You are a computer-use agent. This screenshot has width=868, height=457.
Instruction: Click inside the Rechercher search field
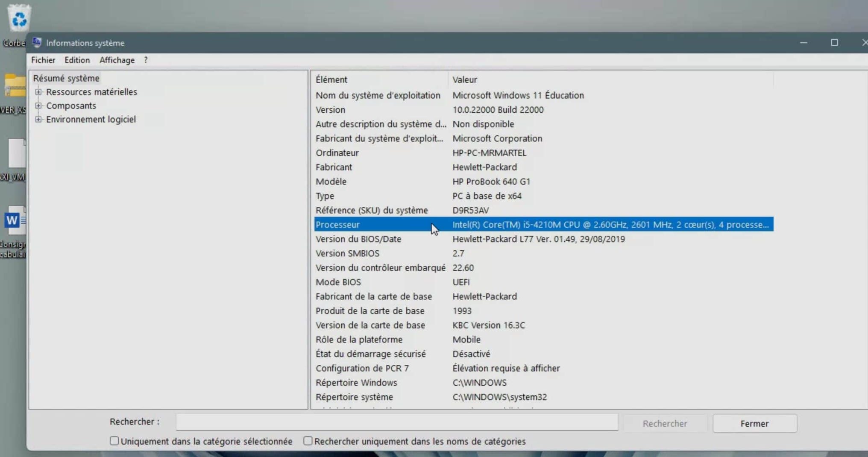[396, 422]
